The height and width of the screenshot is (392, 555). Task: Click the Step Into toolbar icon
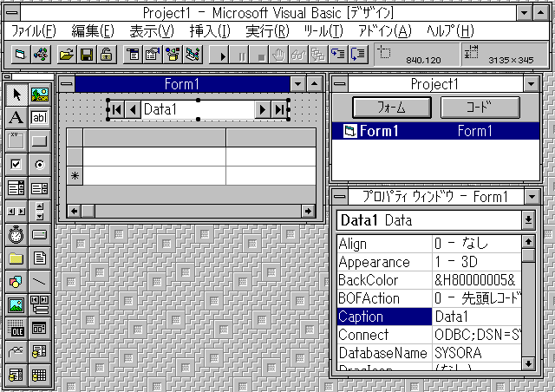339,55
